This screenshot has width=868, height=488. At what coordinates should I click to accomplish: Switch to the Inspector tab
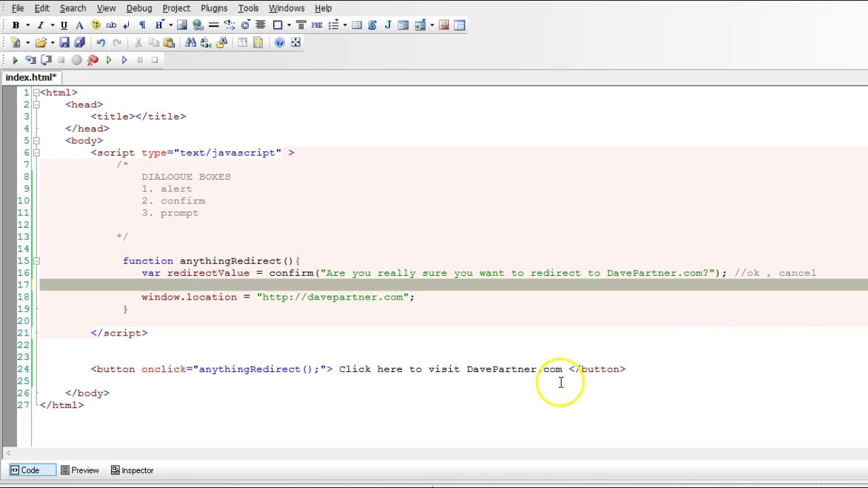coord(132,470)
